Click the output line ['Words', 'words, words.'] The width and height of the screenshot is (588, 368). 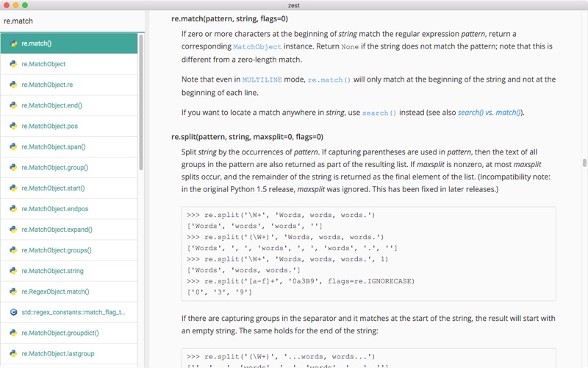coord(243,270)
